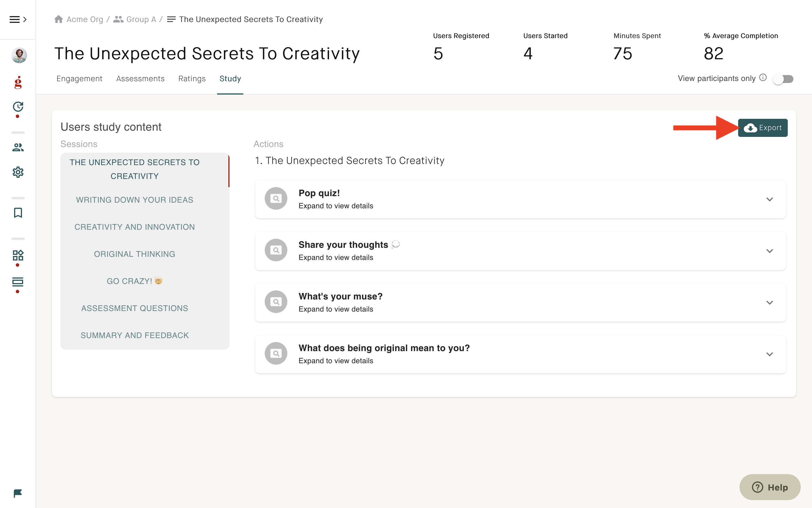Open the clock history icon in sidebar
812x508 pixels.
click(18, 107)
